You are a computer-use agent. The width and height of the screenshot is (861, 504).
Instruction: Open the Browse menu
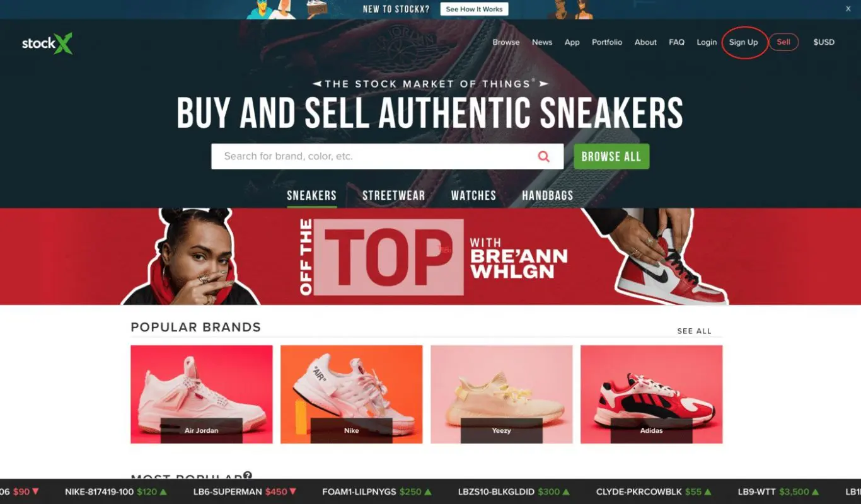click(x=506, y=42)
